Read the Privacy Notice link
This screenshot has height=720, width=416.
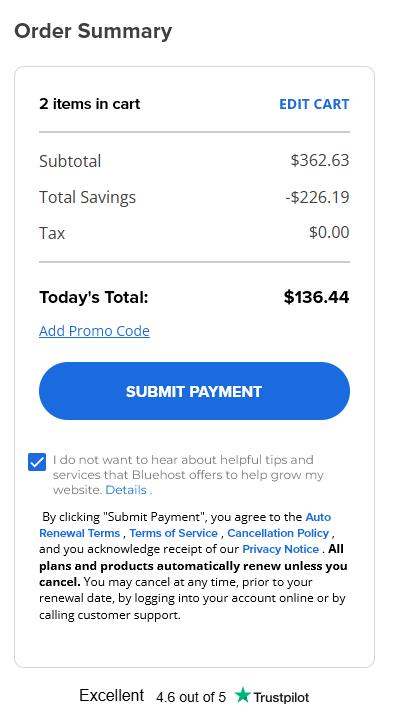281,549
